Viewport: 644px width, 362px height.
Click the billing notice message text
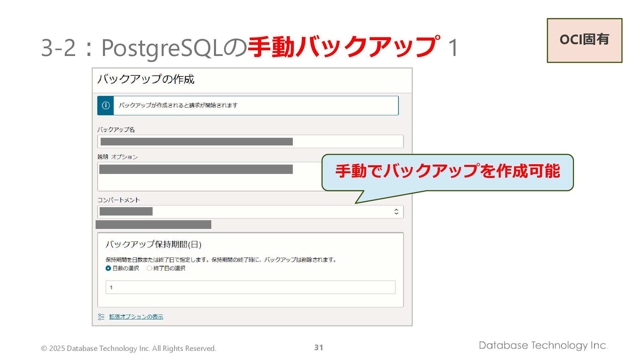coord(178,105)
